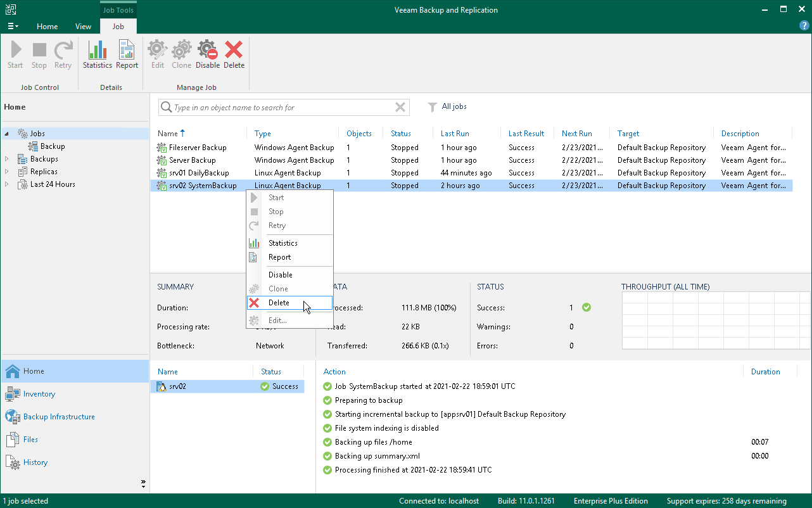Expand the Replicas tree node
812x508 pixels.
[x=7, y=172]
